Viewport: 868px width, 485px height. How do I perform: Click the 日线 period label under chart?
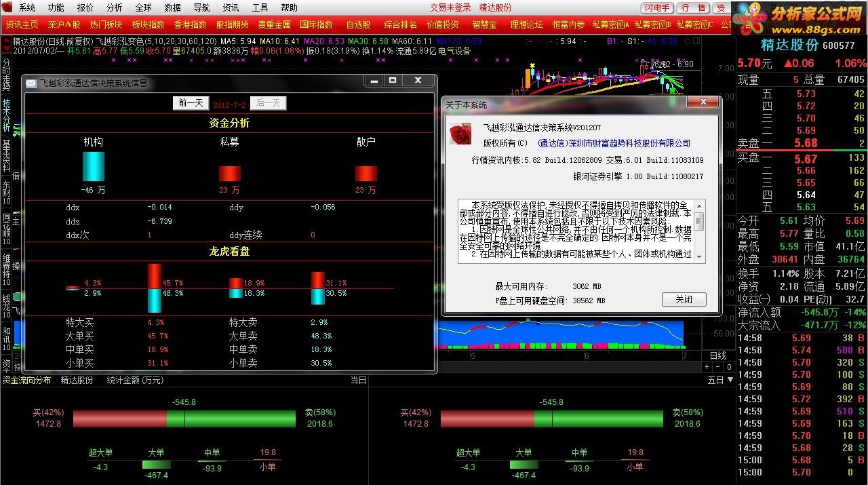click(717, 355)
